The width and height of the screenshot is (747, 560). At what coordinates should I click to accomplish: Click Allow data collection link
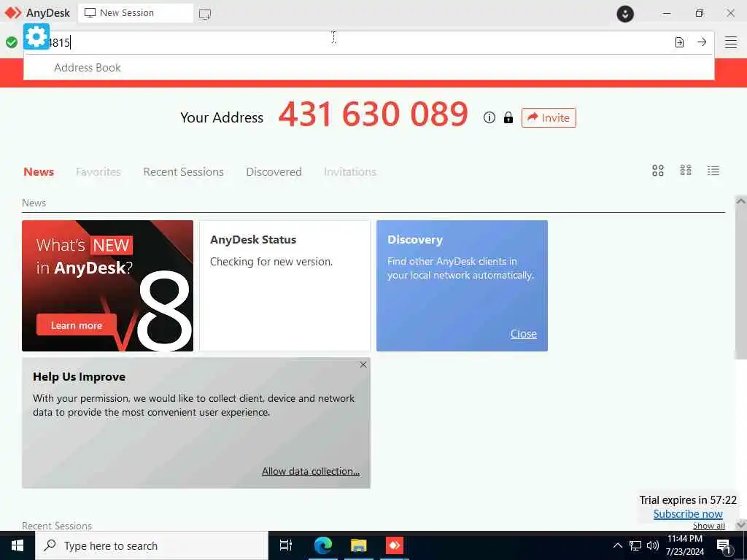tap(311, 471)
